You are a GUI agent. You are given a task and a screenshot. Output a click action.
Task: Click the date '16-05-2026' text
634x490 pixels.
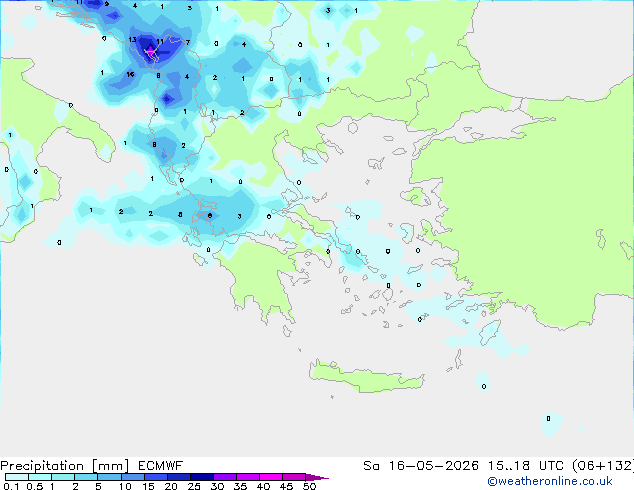tap(433, 466)
